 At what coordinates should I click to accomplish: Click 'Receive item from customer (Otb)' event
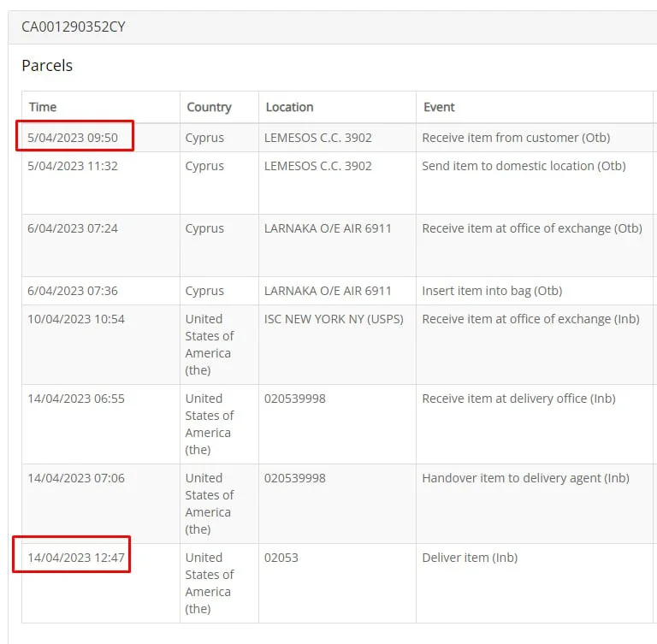pos(516,137)
